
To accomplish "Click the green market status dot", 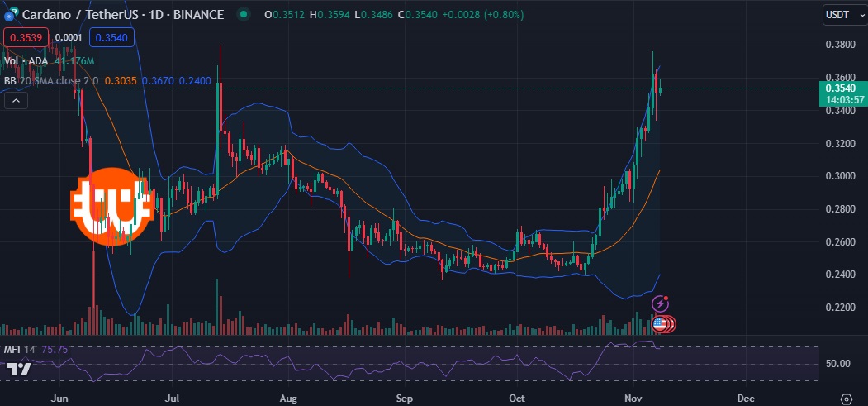I will [243, 15].
